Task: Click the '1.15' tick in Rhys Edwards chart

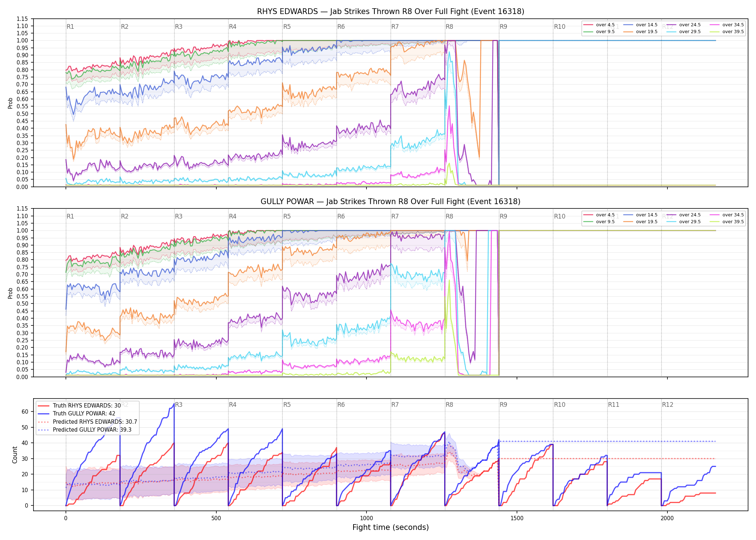Action: (x=22, y=19)
